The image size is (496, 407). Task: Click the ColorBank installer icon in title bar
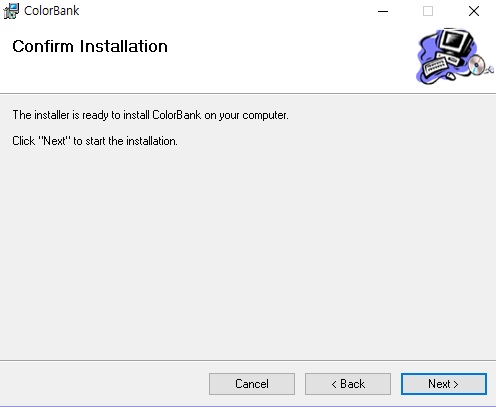pos(11,11)
